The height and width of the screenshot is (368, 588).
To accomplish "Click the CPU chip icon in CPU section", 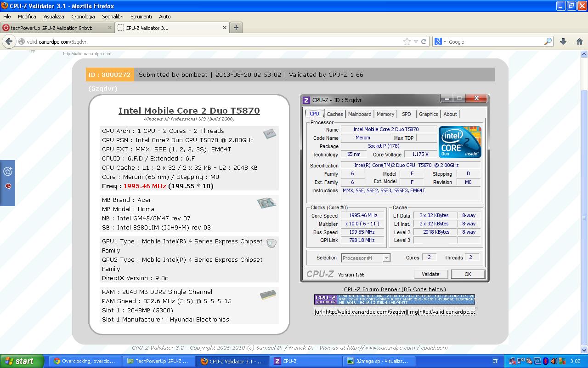I will tap(270, 134).
